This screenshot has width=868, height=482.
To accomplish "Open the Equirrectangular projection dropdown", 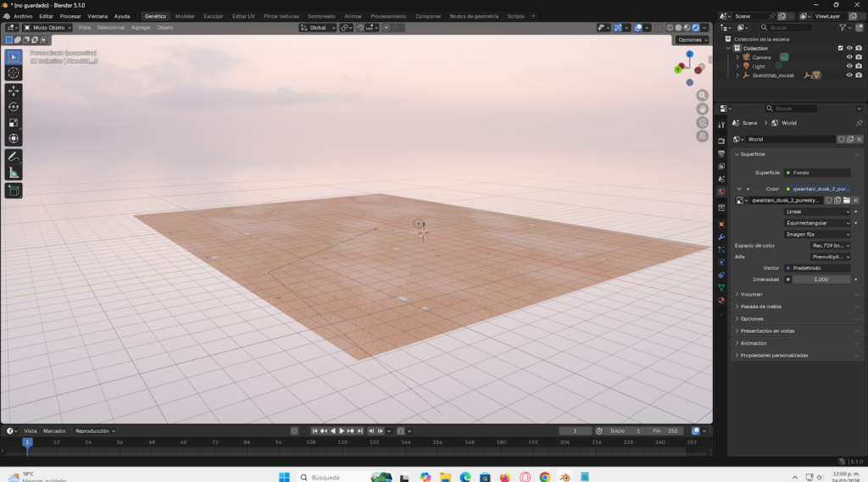I will click(x=817, y=223).
